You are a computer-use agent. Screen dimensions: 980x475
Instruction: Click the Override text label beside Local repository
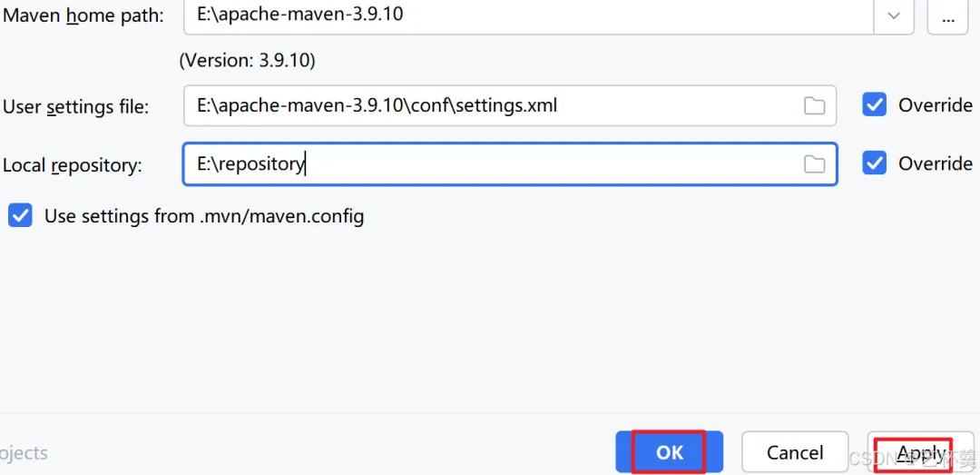935,163
